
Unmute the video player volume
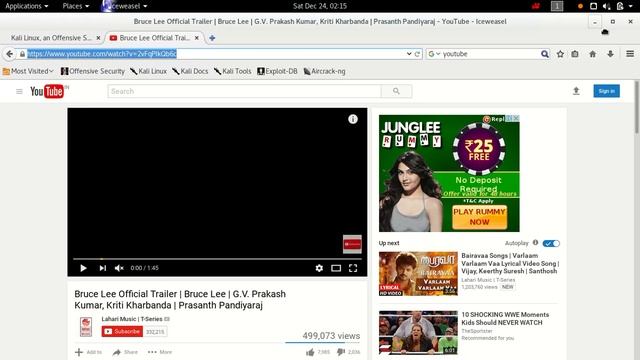coord(119,268)
